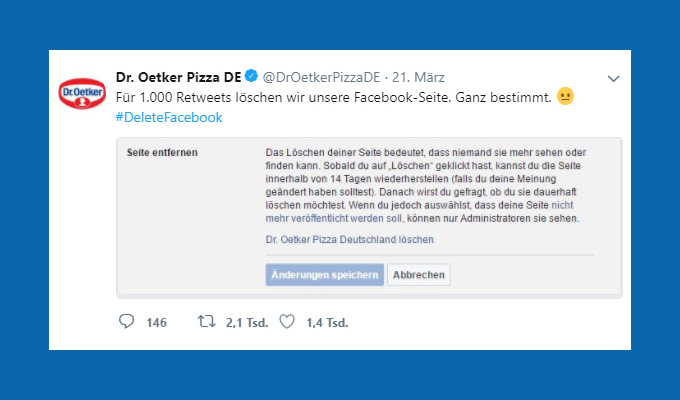Viewport: 680px width, 400px height.
Task: Click the #DeleteFacebook hashtag
Action: (x=169, y=117)
